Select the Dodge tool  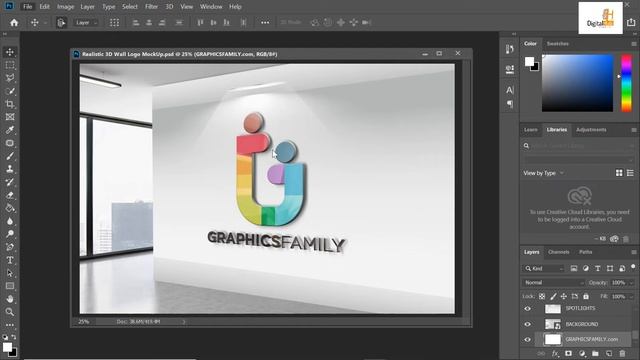click(x=10, y=234)
